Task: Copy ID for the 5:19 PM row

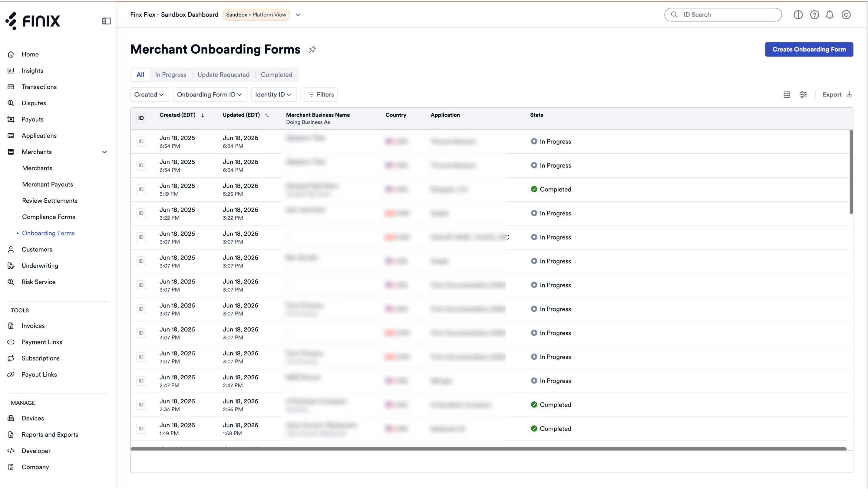Action: [141, 189]
